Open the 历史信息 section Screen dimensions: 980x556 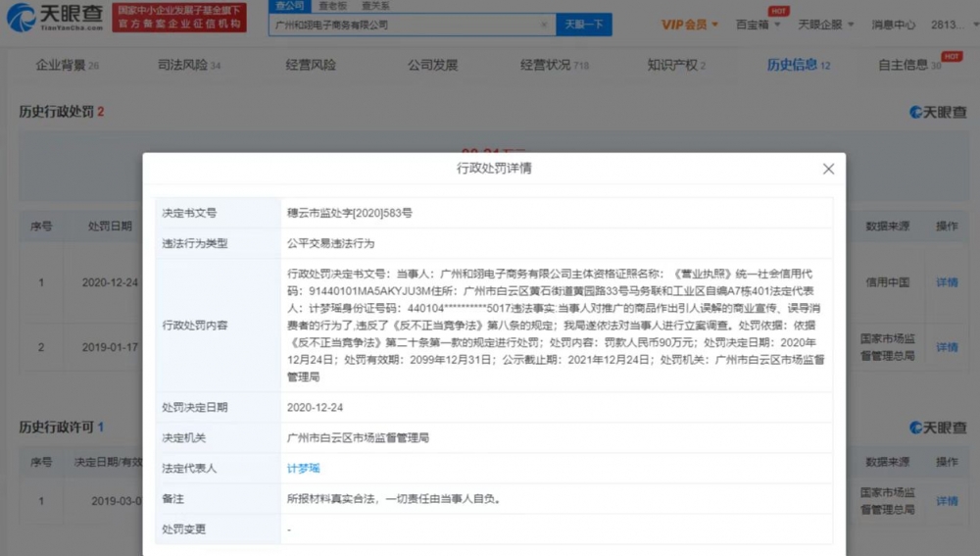pyautogui.click(x=798, y=65)
